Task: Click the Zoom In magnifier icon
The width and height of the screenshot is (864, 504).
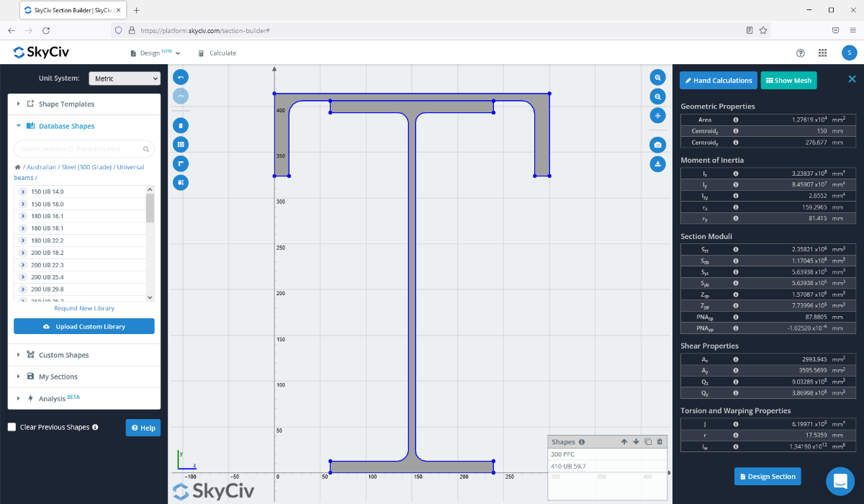Action: coord(657,76)
